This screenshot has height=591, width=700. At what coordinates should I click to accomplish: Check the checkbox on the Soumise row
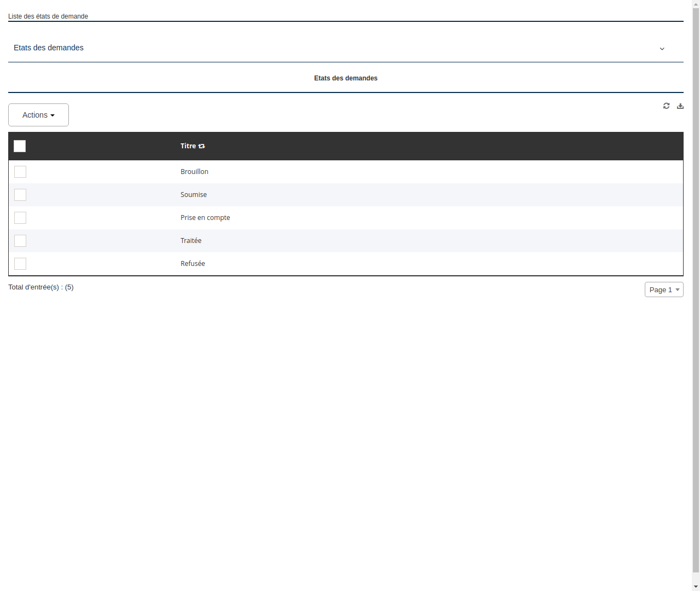coord(20,195)
